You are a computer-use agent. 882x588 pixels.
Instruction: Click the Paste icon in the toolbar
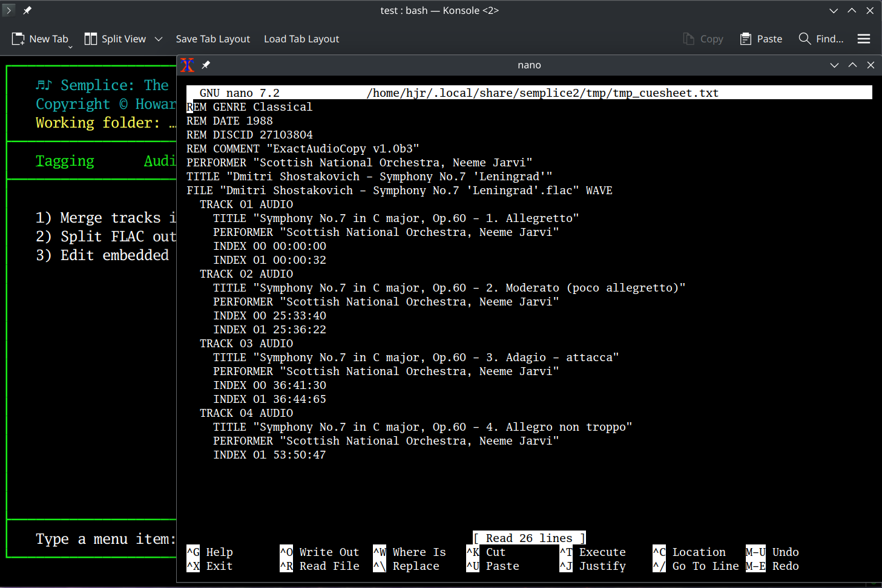coord(744,38)
